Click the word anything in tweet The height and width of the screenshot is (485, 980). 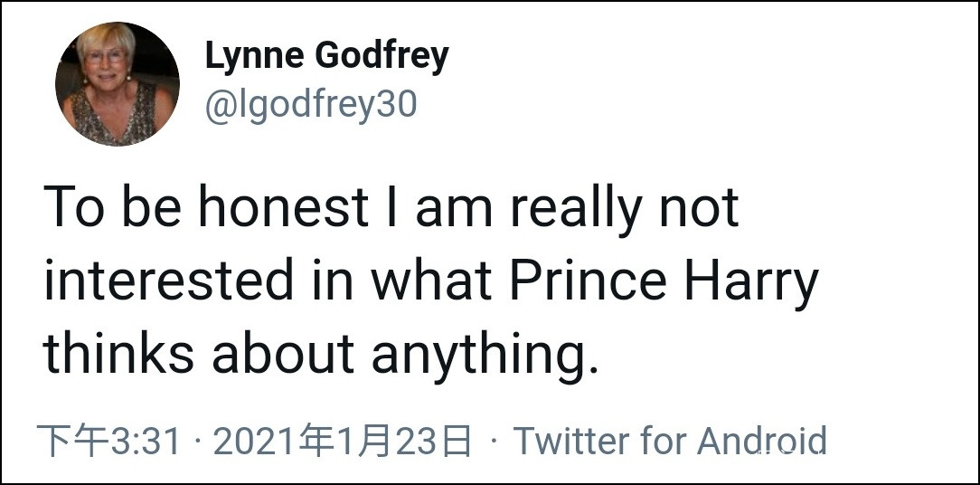(484, 354)
